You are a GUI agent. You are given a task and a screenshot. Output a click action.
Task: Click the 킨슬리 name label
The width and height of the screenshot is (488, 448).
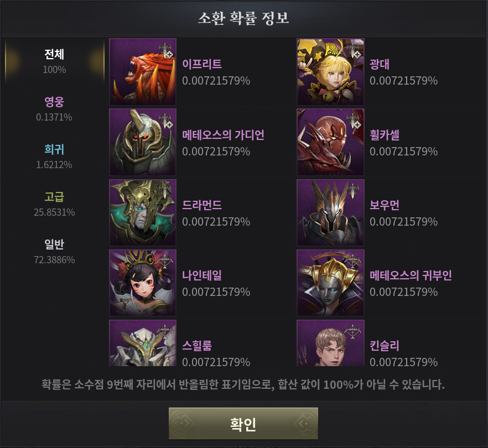coord(384,346)
